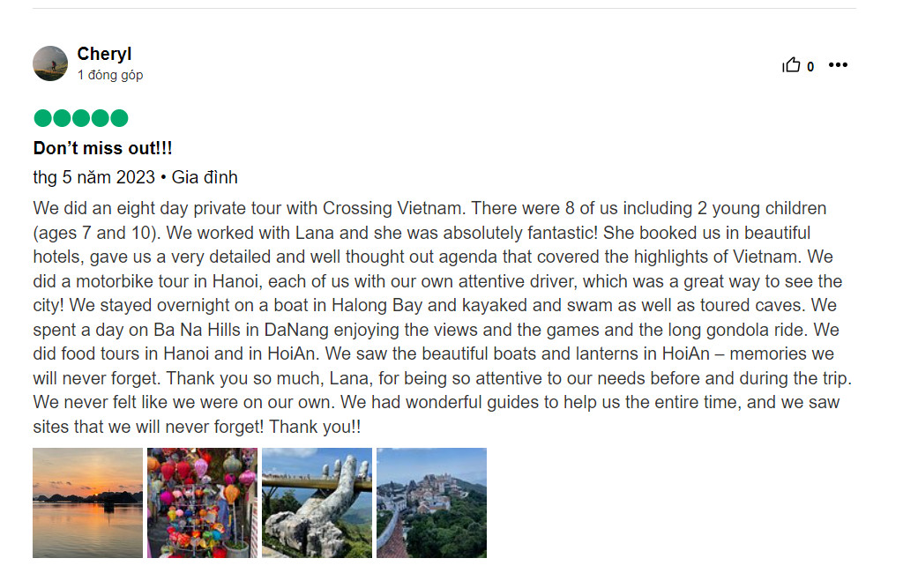Click the last green rating bubble
The image size is (918, 588).
click(x=119, y=118)
